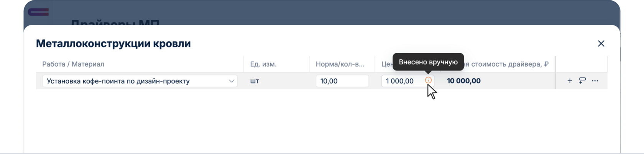The width and height of the screenshot is (644, 154).
Task: Click the Металлоконструкции кровли dialog title
Action: click(113, 44)
